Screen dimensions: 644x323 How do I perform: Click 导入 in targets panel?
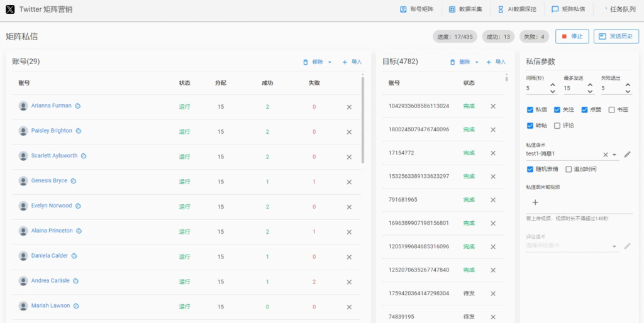496,62
